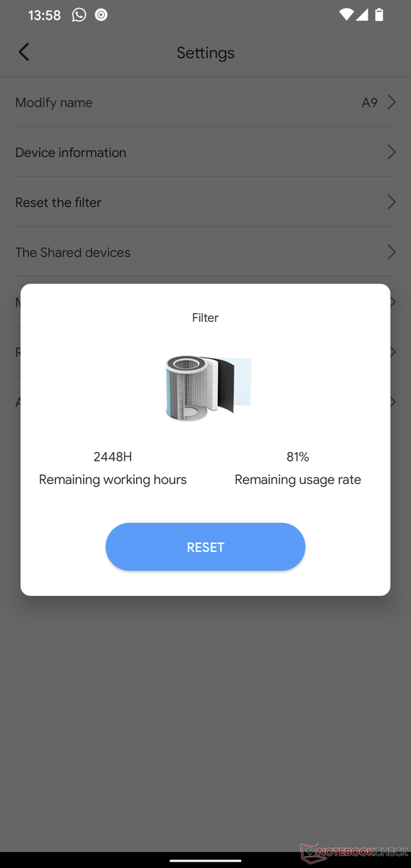This screenshot has width=411, height=868.
Task: Expand Device information with its chevron
Action: click(x=391, y=152)
